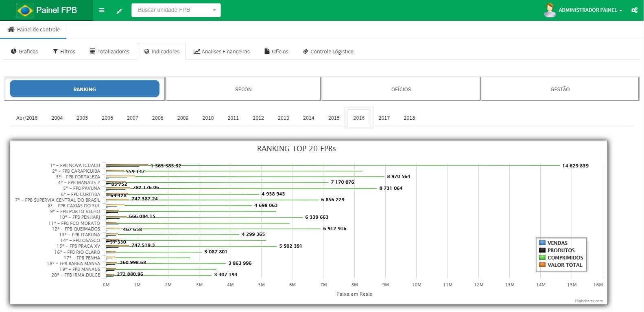Click the fullscreen compress arrows icon
644x312 pixels.
point(119,11)
